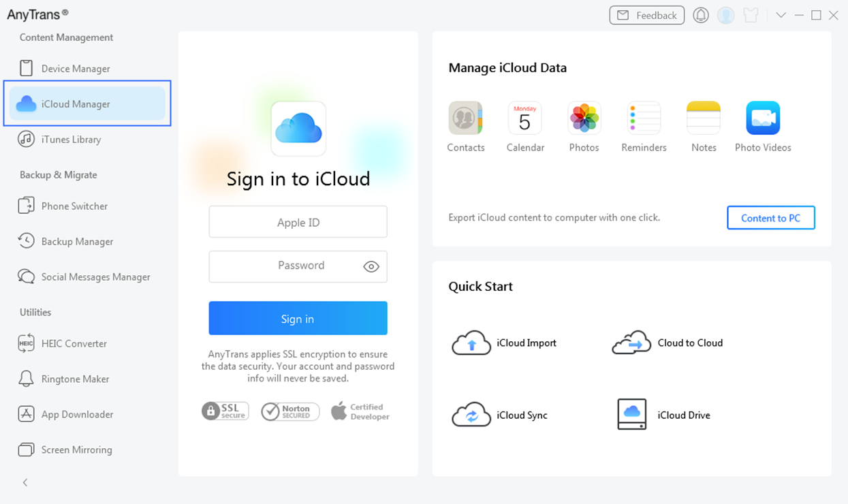Click the Sign in to iCloud heading
This screenshot has width=848, height=504.
pyautogui.click(x=298, y=179)
